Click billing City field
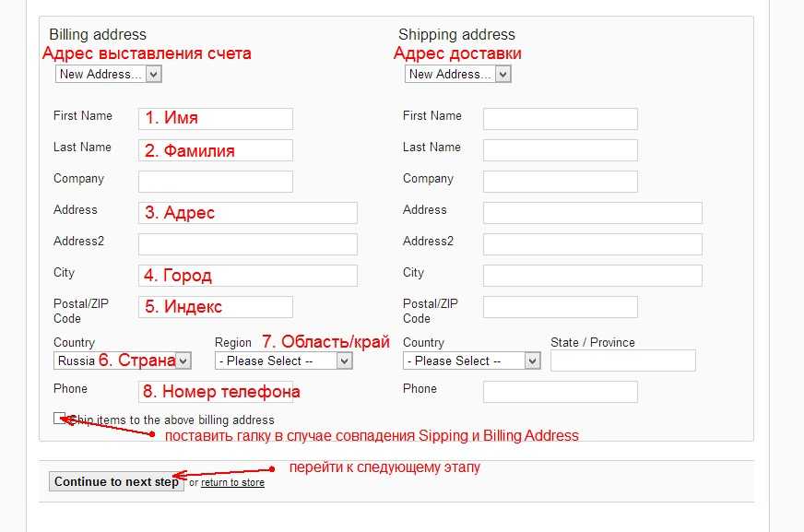Image resolution: width=804 pixels, height=532 pixels. click(x=247, y=276)
